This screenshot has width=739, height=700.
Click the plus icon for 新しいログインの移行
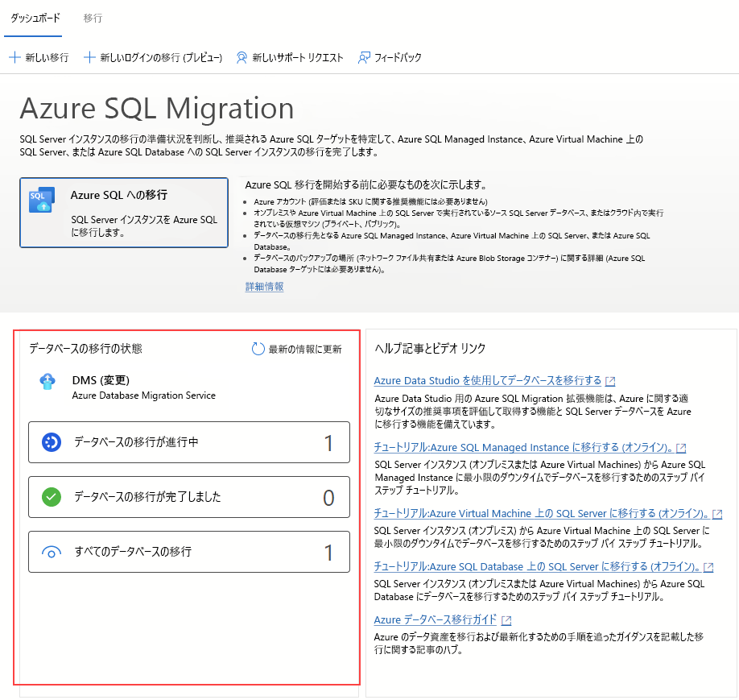[89, 57]
